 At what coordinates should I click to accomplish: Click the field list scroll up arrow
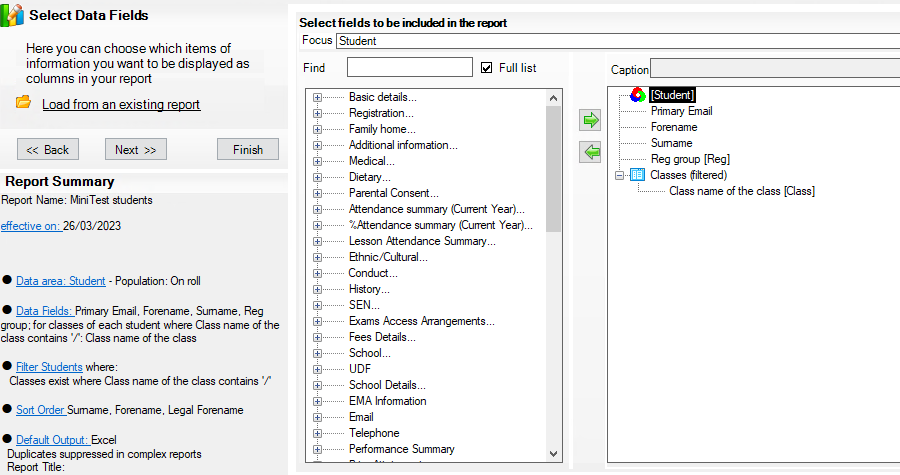tap(553, 98)
